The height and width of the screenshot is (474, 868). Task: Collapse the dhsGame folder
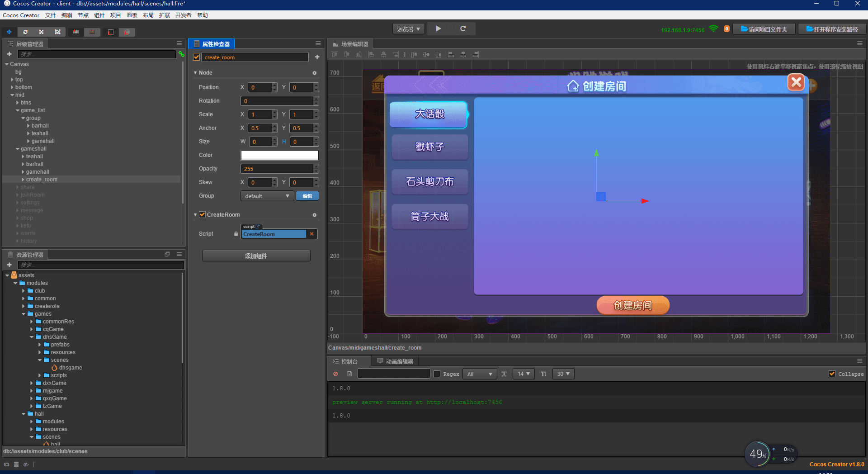[x=32, y=337]
